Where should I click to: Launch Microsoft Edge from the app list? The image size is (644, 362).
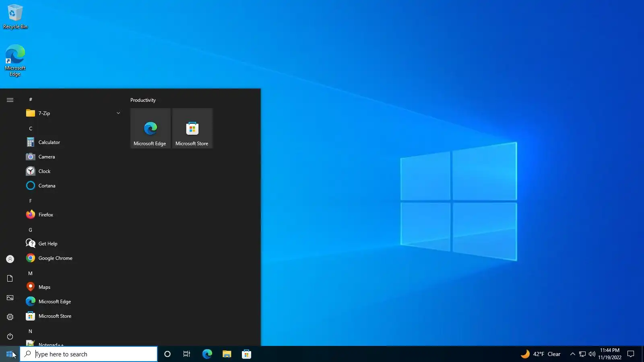73,302
